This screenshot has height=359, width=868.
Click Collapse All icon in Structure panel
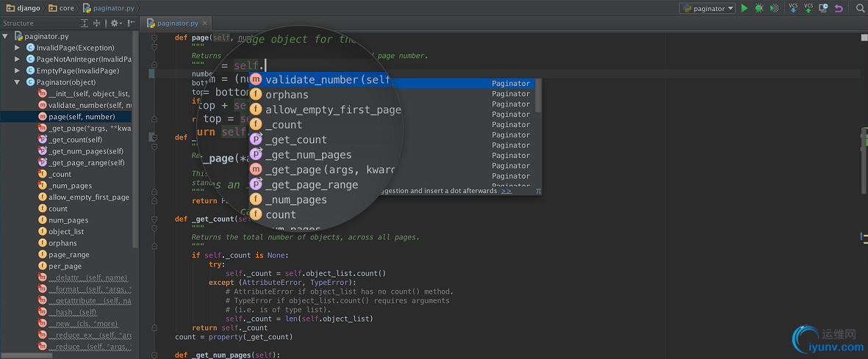[x=96, y=23]
